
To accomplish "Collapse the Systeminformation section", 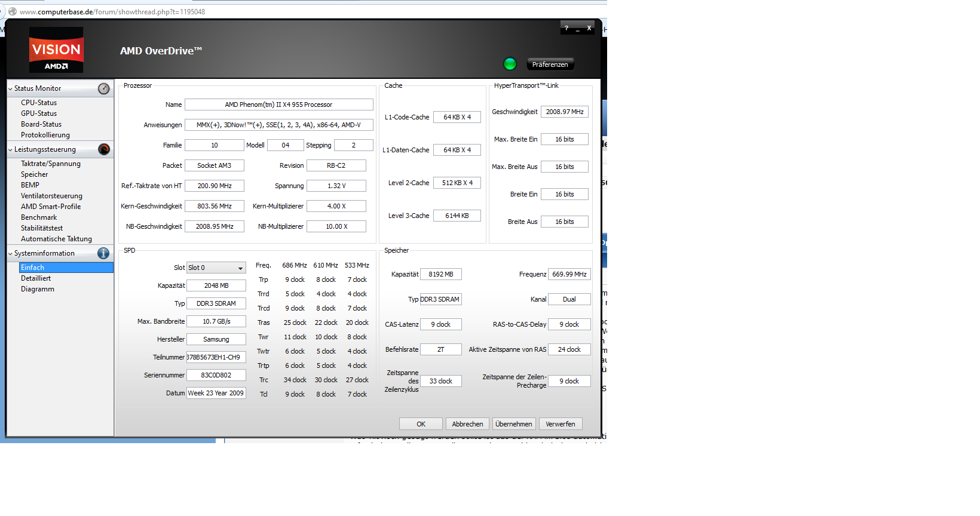I will coord(10,253).
